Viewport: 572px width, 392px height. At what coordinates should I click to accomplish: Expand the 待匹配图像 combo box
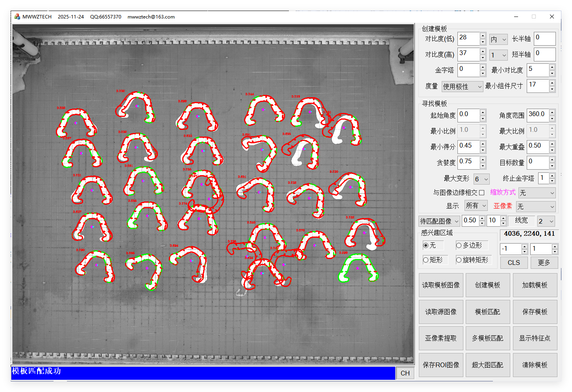(439, 221)
